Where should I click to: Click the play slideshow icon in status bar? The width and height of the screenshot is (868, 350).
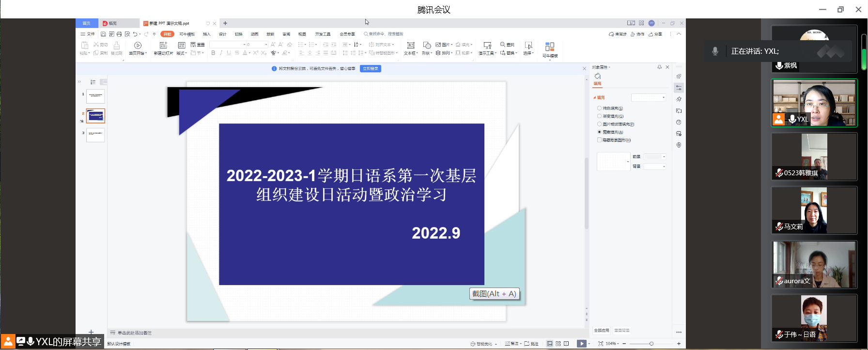coord(581,344)
